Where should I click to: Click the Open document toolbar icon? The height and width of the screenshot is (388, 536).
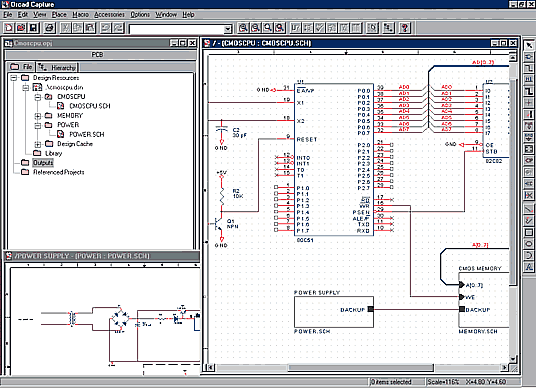pyautogui.click(x=21, y=28)
